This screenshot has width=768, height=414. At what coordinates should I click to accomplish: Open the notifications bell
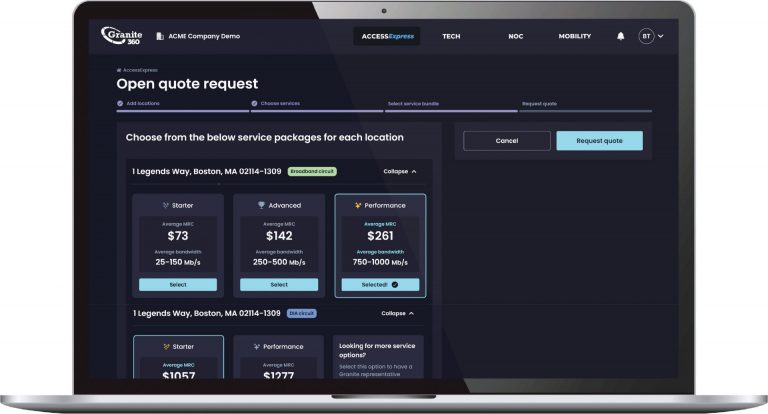620,36
